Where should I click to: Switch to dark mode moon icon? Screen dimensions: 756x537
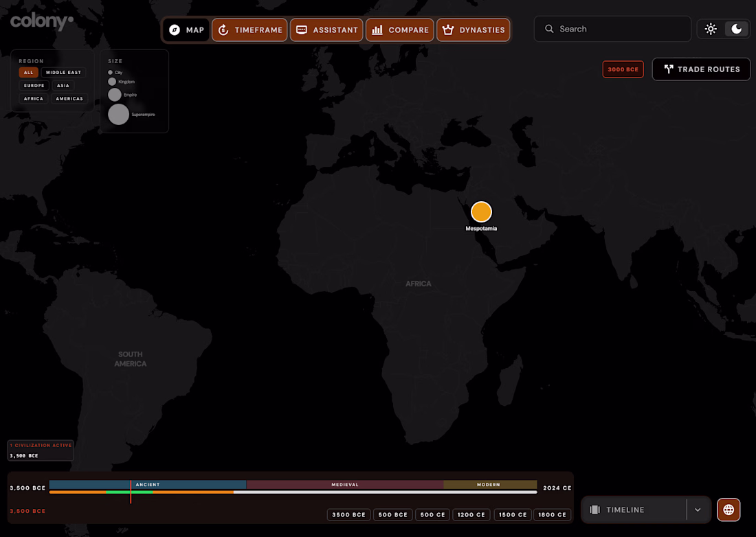(737, 29)
